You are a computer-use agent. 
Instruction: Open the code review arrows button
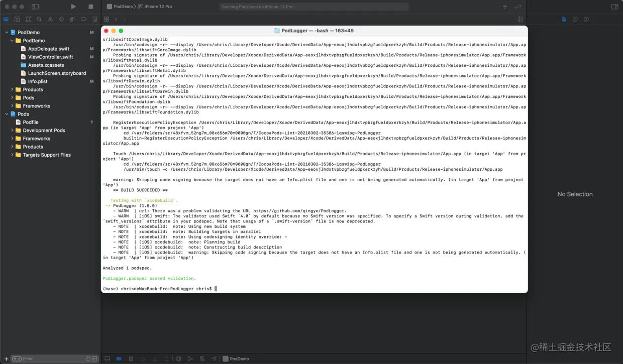[x=518, y=7]
